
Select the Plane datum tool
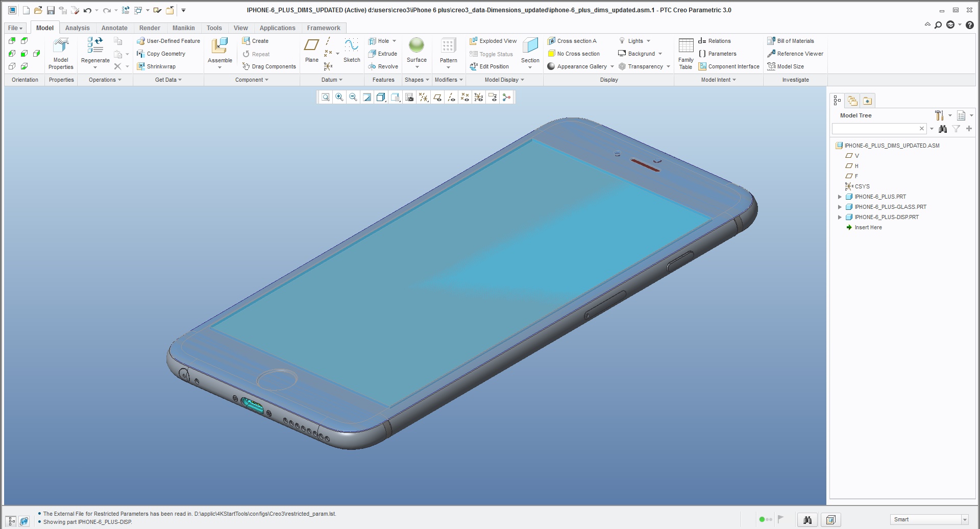coord(311,51)
